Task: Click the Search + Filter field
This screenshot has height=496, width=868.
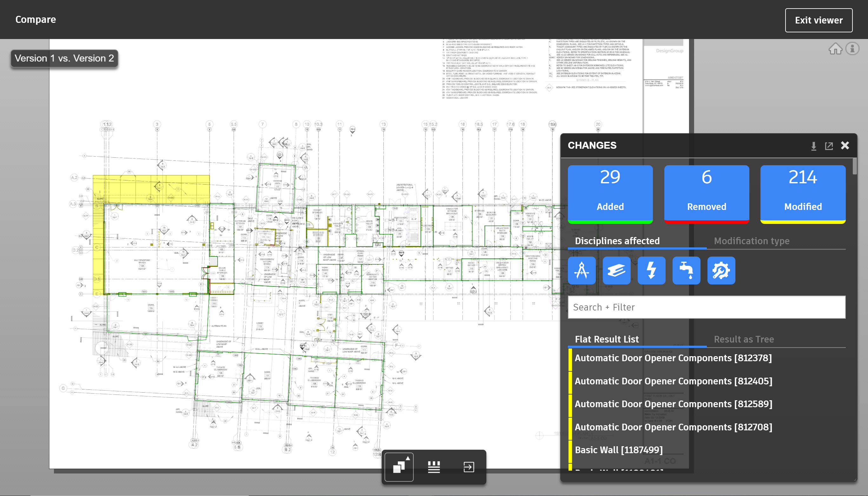Action: click(706, 307)
